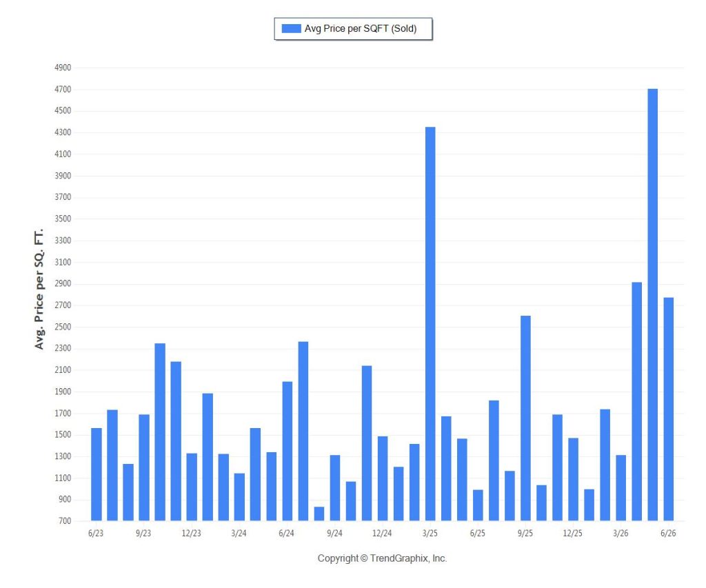Click the x-axis label 3/24
This screenshot has width=706, height=588.
tap(239, 534)
